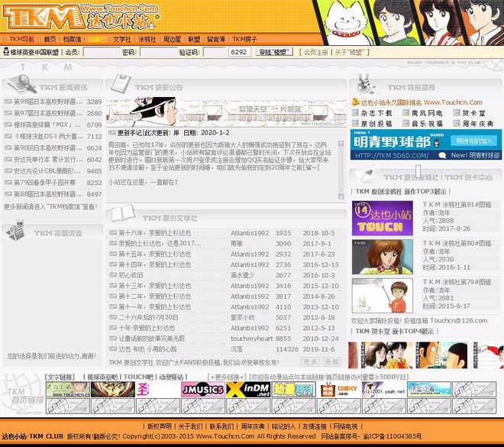Click the floppy disk icon of TKM 更新公告
504x447 pixels.
(x=121, y=83)
